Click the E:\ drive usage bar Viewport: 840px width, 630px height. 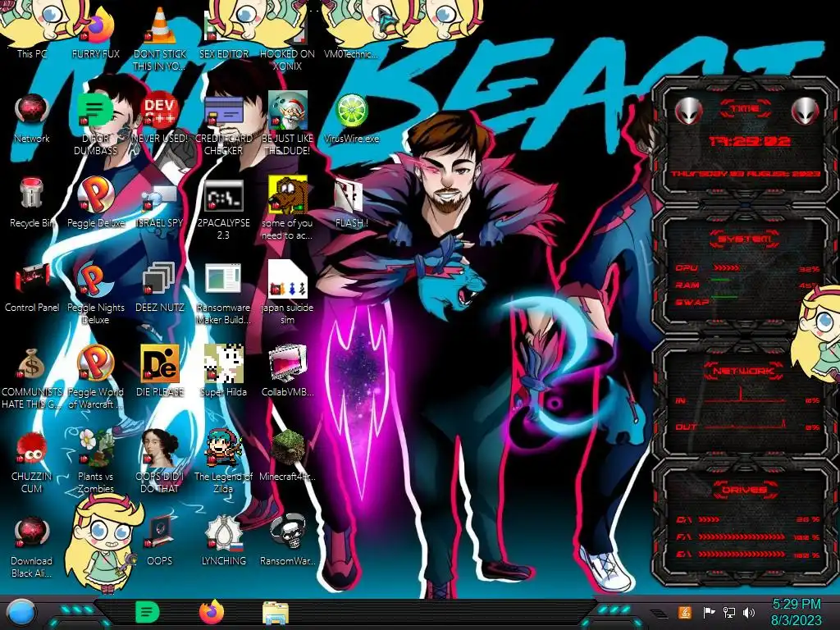click(742, 554)
